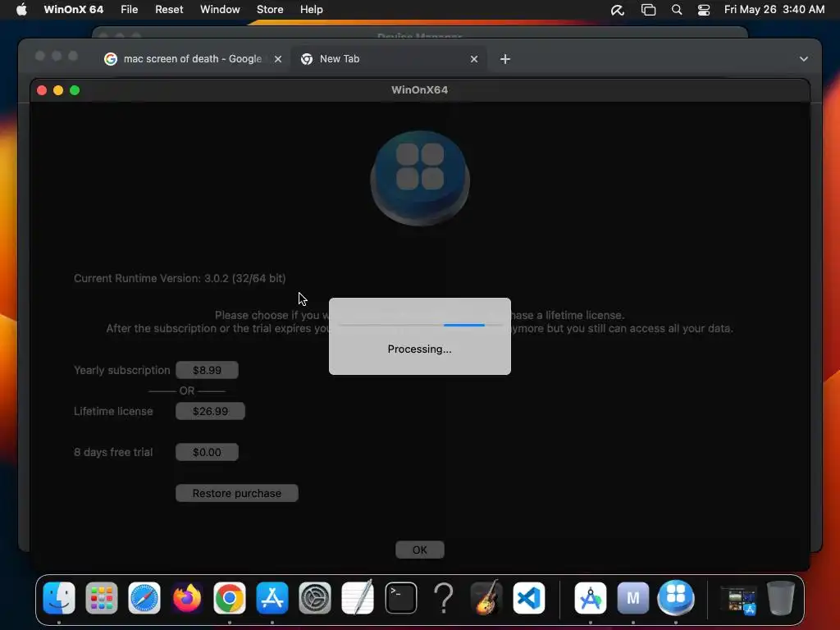Launch Safari from the dock
The height and width of the screenshot is (630, 840).
pyautogui.click(x=144, y=598)
